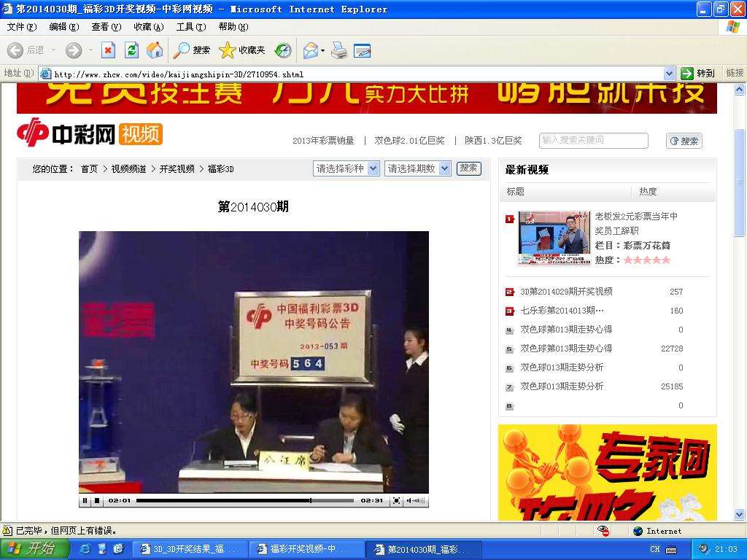747x560 pixels.
Task: Stop loading the page with red X icon
Action: pyautogui.click(x=109, y=50)
